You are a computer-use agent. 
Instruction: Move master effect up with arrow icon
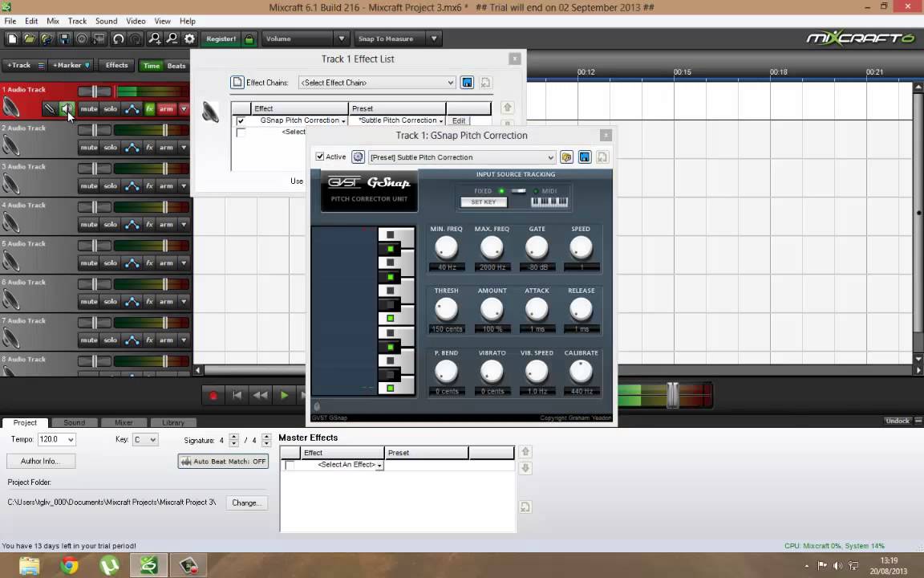[525, 452]
